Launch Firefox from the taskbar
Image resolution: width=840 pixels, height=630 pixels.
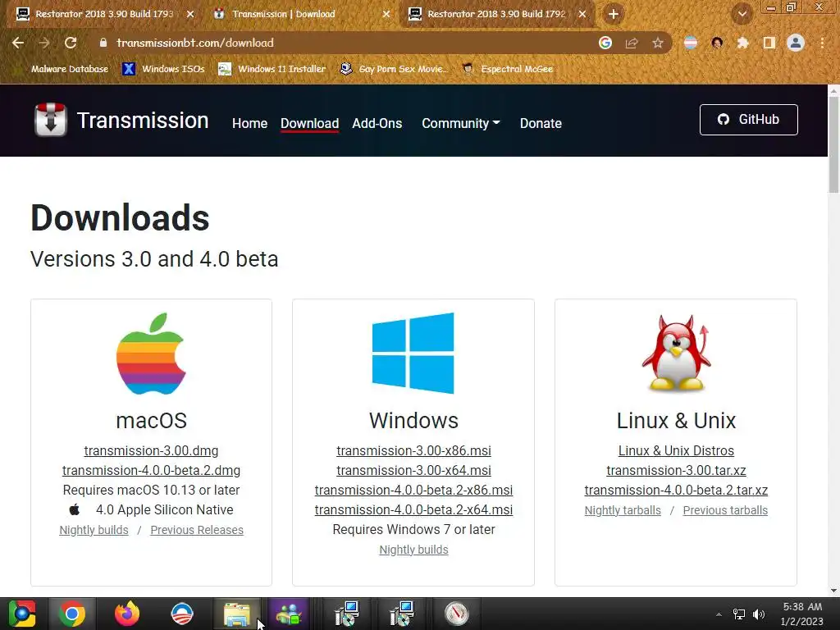tap(127, 614)
